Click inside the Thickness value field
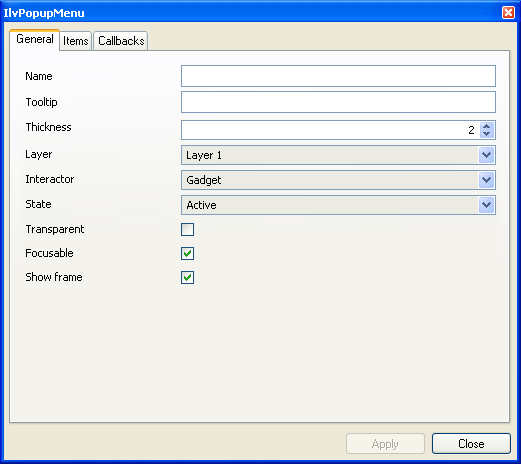 tap(330, 130)
